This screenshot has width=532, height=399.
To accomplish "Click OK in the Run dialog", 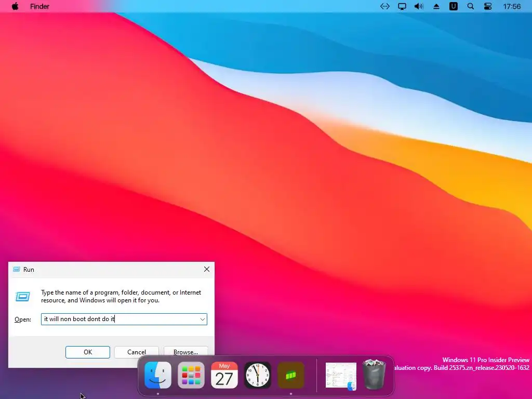I will [x=87, y=352].
